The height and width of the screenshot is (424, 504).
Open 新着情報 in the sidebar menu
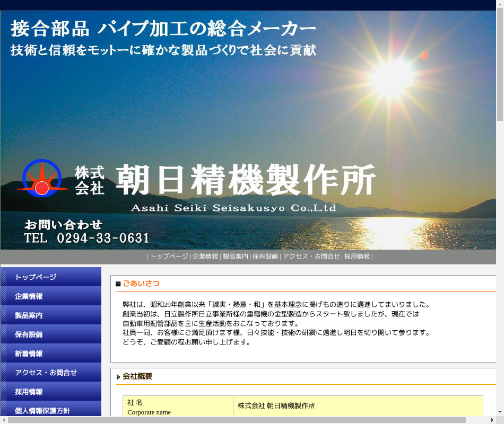(29, 354)
